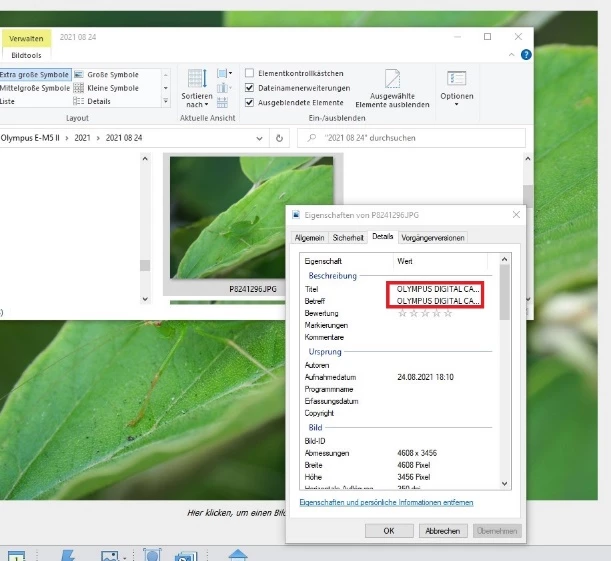Viewport: 611px width, 561px height.
Task: Click the P8241296.JPG file name
Action: pyautogui.click(x=253, y=289)
